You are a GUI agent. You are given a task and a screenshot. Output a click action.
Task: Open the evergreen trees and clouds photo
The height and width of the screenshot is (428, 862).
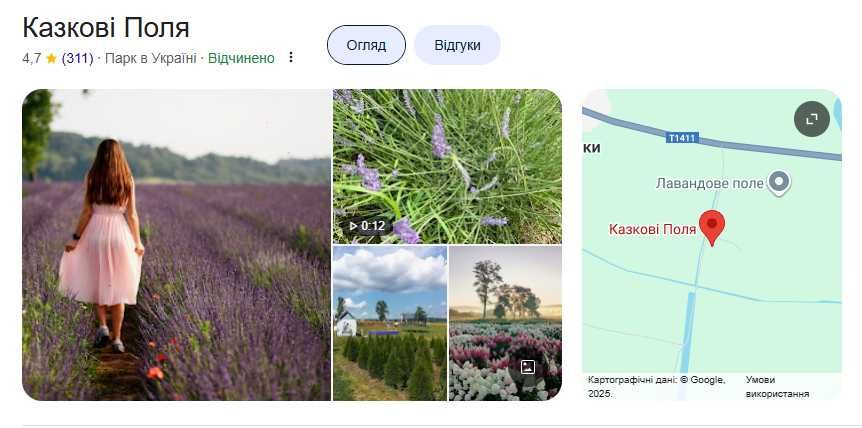(x=390, y=323)
